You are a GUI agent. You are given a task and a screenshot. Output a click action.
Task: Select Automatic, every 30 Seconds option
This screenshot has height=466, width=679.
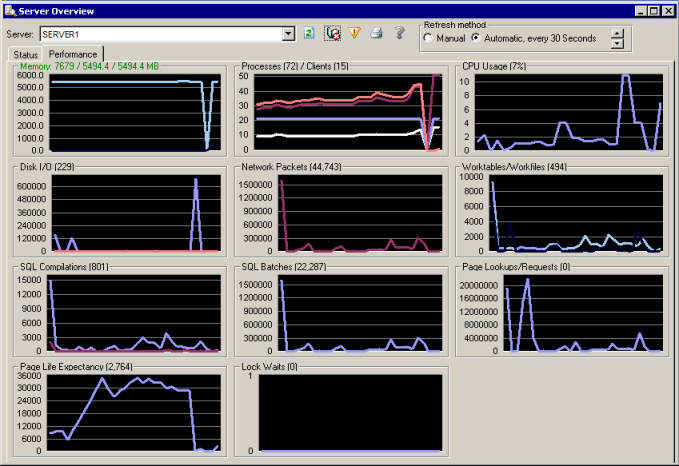[476, 38]
